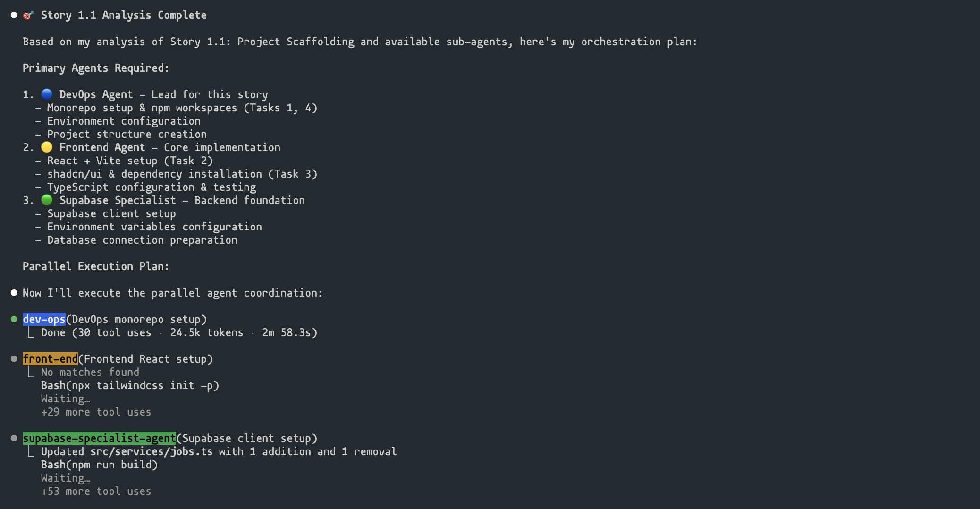The width and height of the screenshot is (980, 509).
Task: Expand '+53 more tool uses' under supabase agent
Action: [x=96, y=492]
